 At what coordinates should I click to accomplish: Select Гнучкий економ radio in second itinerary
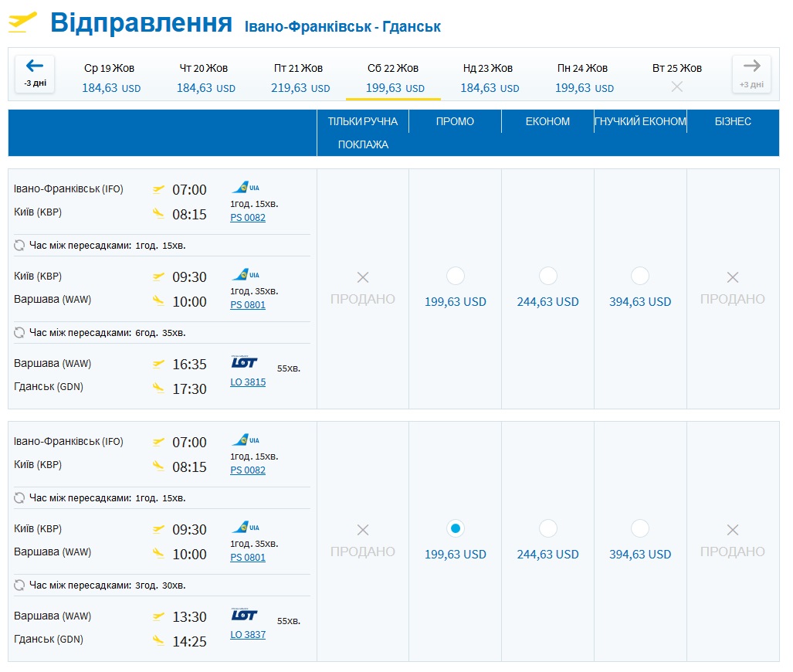640,528
